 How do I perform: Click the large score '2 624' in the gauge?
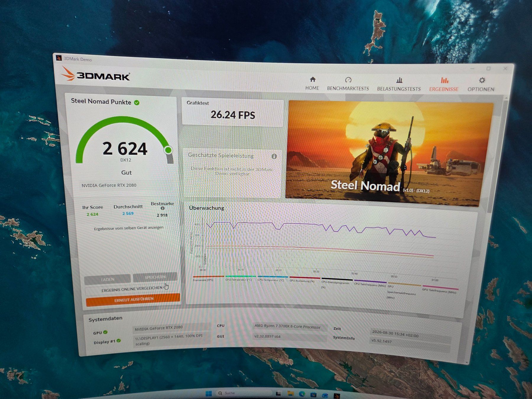tap(125, 148)
